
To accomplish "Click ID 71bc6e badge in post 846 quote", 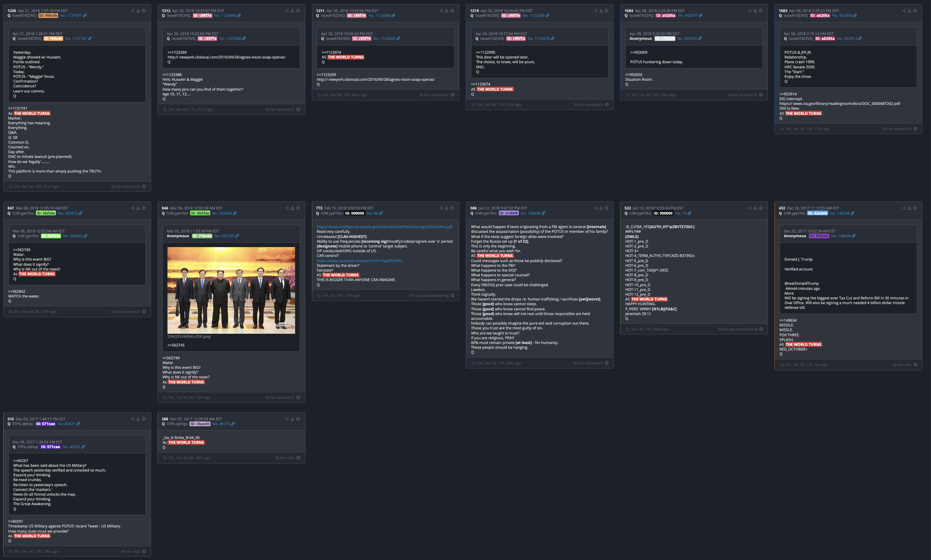I will point(202,236).
